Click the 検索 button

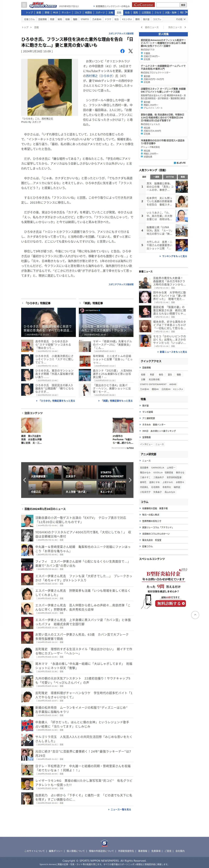coord(183,5)
